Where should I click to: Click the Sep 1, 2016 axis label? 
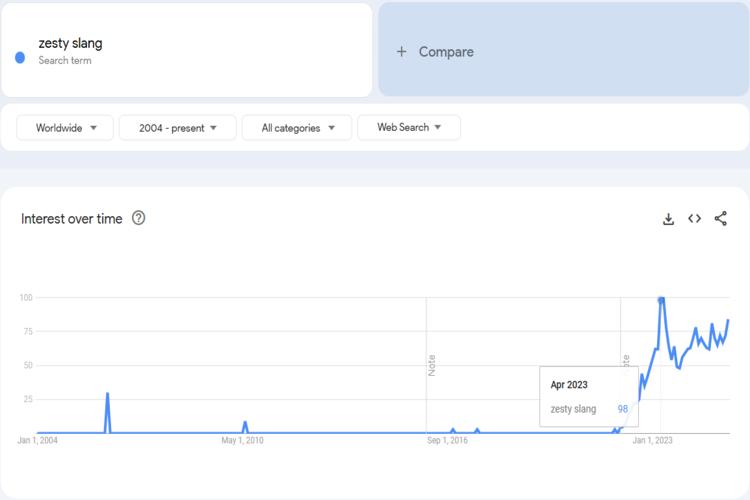click(447, 440)
